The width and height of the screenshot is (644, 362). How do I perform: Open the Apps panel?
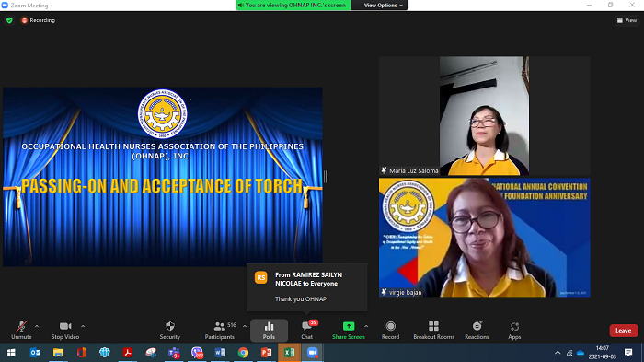coord(514,331)
